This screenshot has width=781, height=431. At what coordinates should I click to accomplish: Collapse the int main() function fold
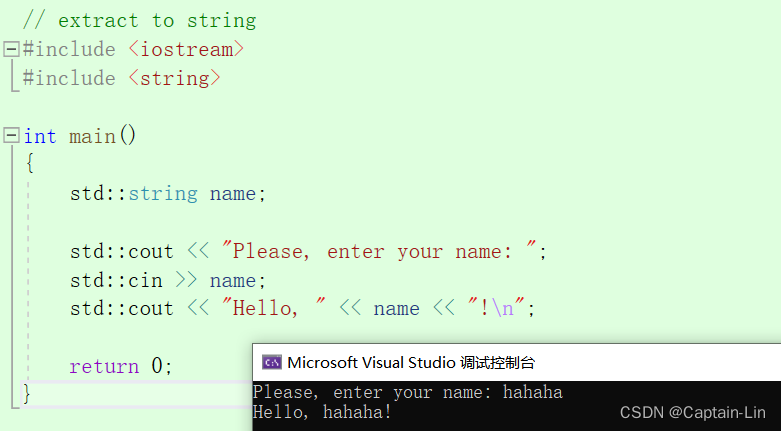point(11,136)
